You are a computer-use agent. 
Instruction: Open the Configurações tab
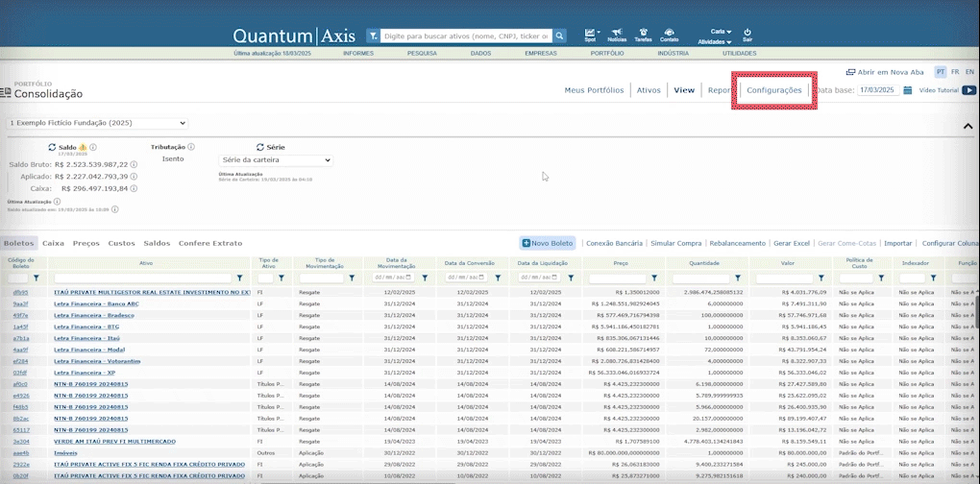(774, 90)
